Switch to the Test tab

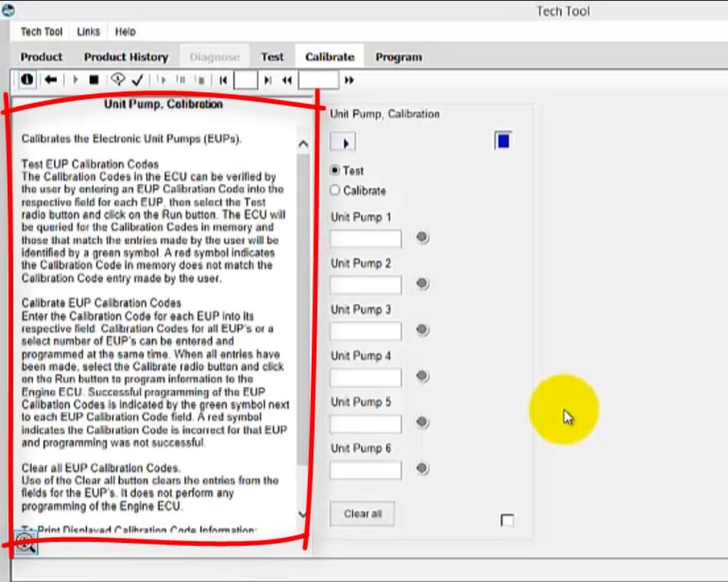[x=272, y=57]
